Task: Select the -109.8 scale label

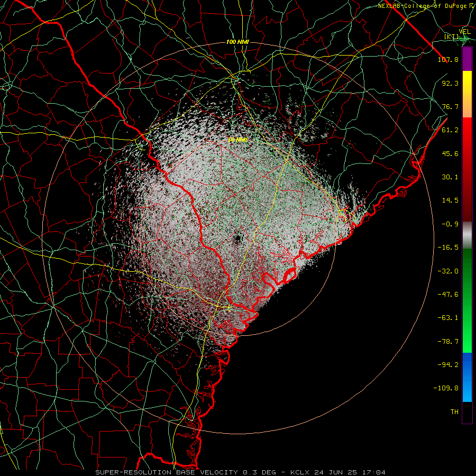Action: pos(446,388)
